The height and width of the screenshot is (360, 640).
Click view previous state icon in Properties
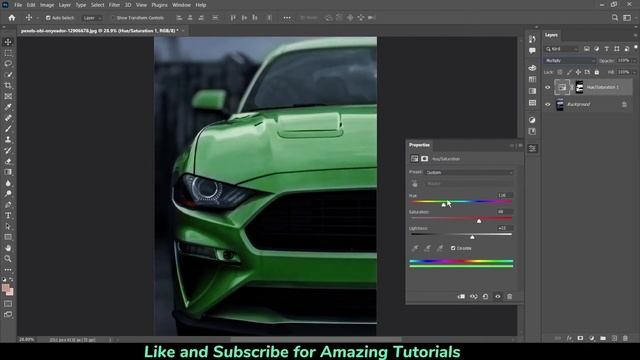[473, 296]
